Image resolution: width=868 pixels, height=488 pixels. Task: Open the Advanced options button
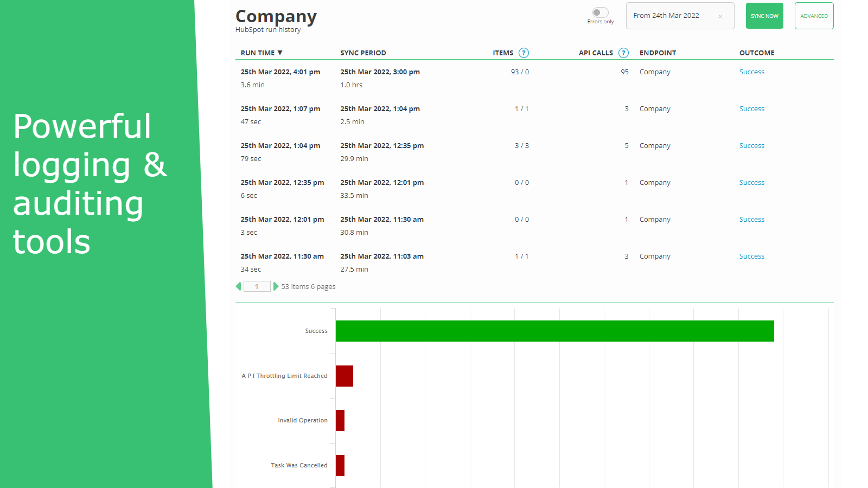(x=814, y=16)
